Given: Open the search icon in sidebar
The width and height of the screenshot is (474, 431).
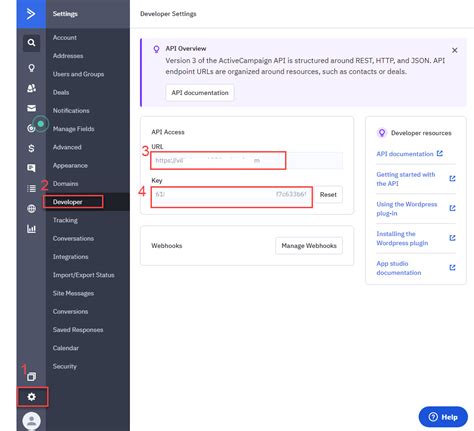Looking at the screenshot, I should coord(31,43).
